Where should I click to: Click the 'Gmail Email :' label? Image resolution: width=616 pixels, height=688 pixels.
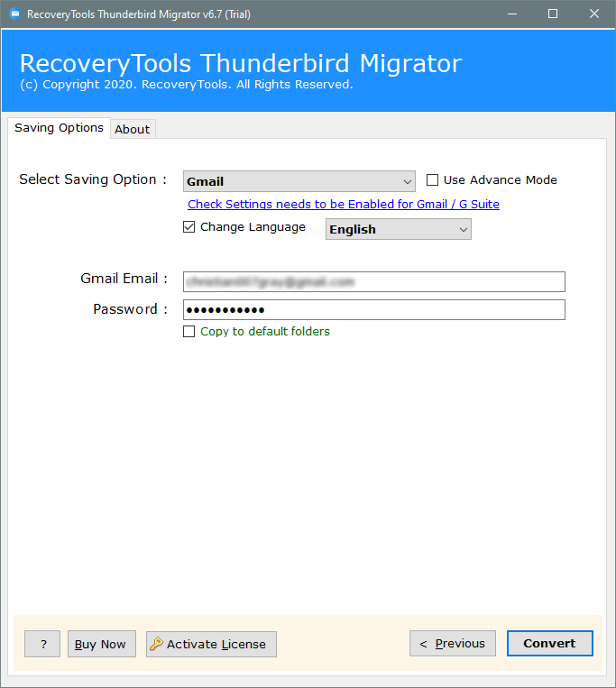[x=124, y=279]
